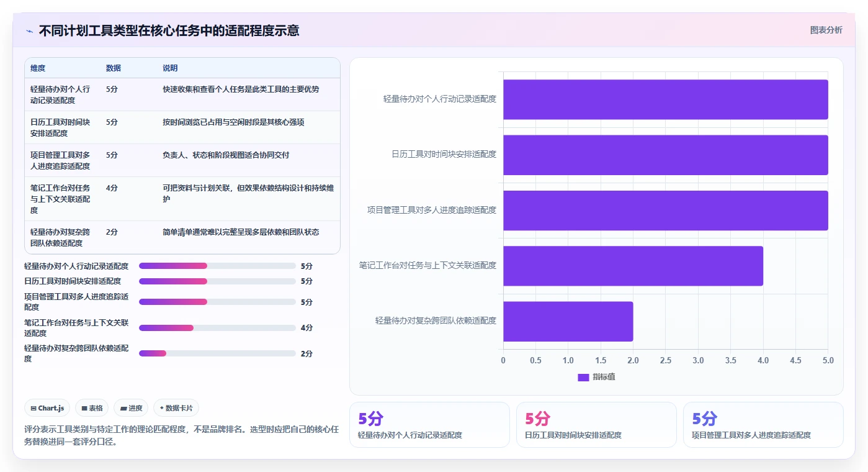Toggle the 指标值 legend swatch

tap(583, 377)
